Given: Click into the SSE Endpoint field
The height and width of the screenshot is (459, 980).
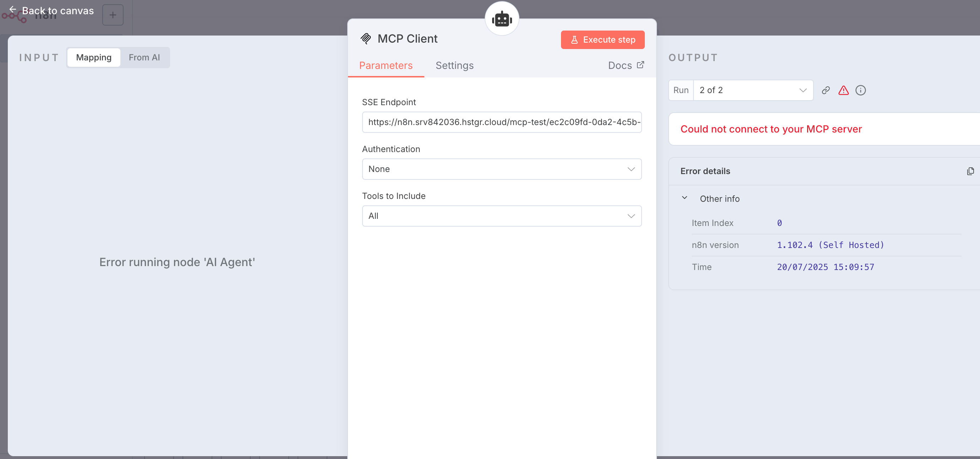Looking at the screenshot, I should [502, 122].
